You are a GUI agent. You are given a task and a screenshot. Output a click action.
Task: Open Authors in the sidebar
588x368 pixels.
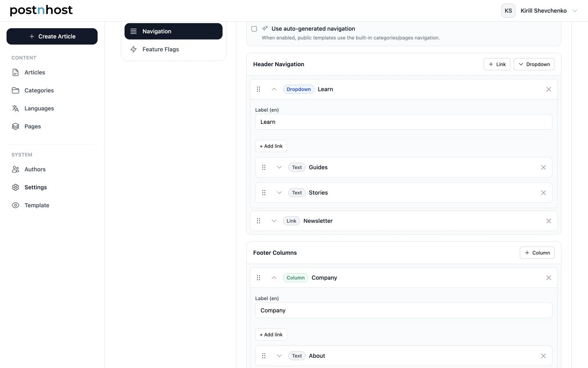tap(52, 169)
